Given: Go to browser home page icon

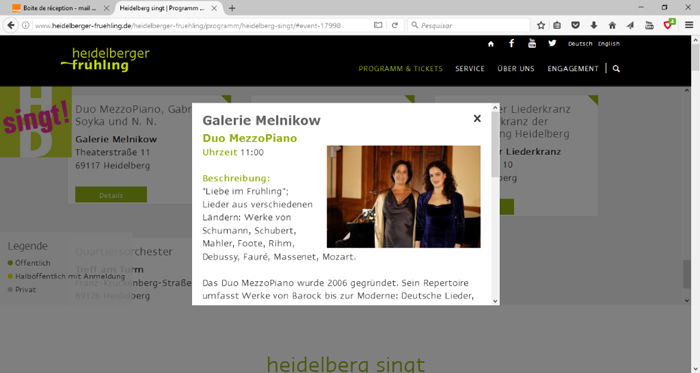Looking at the screenshot, I should tap(612, 25).
